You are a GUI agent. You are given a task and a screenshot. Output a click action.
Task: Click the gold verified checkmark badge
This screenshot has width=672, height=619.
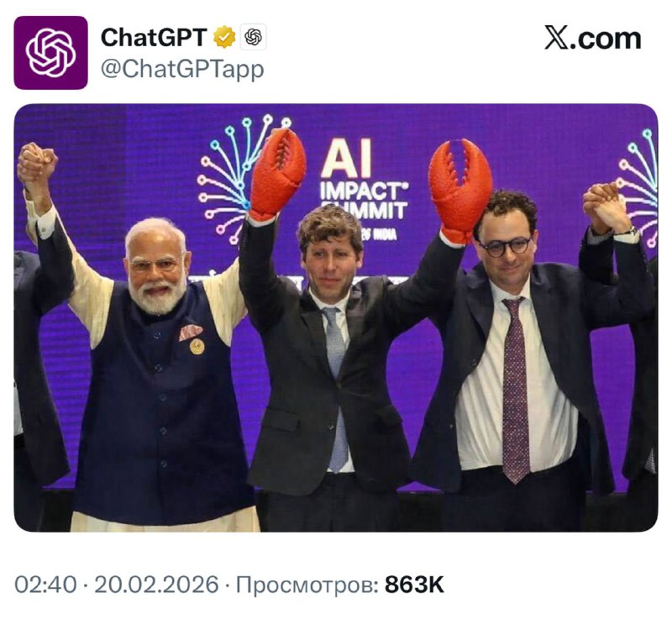pyautogui.click(x=223, y=38)
